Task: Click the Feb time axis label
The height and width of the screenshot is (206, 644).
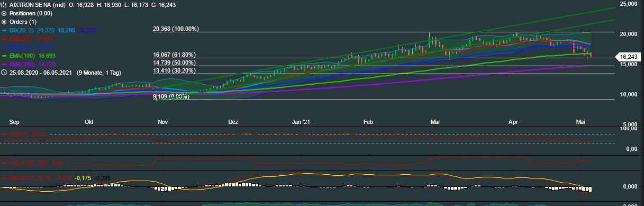Action: pyautogui.click(x=369, y=122)
